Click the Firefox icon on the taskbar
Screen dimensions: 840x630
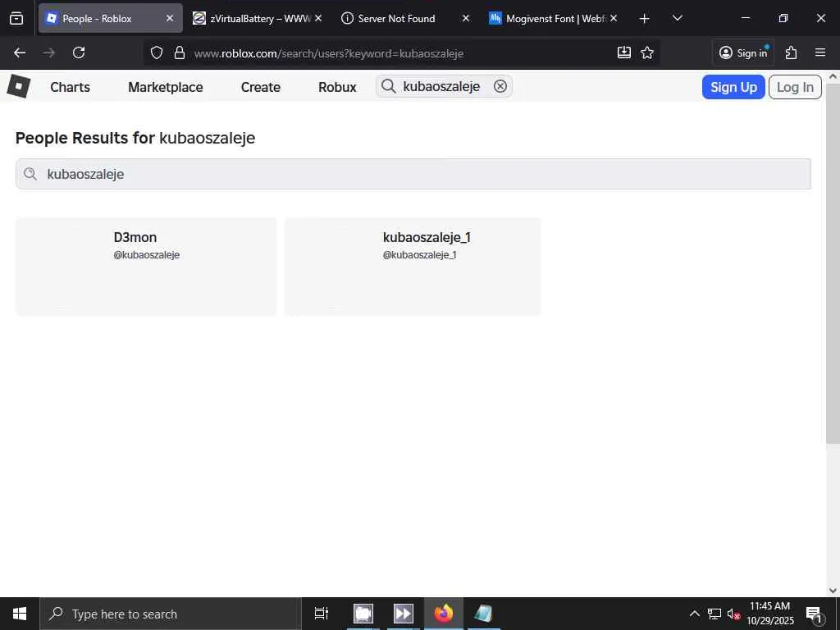click(x=444, y=614)
